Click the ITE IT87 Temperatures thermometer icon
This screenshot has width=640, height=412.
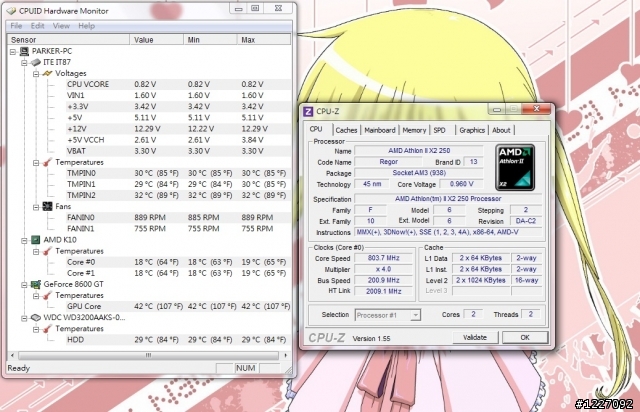point(47,162)
